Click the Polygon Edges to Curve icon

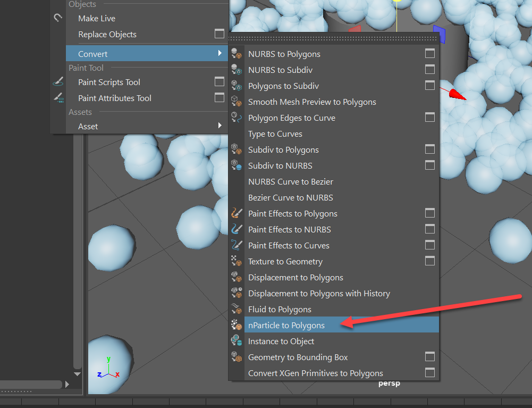point(237,118)
